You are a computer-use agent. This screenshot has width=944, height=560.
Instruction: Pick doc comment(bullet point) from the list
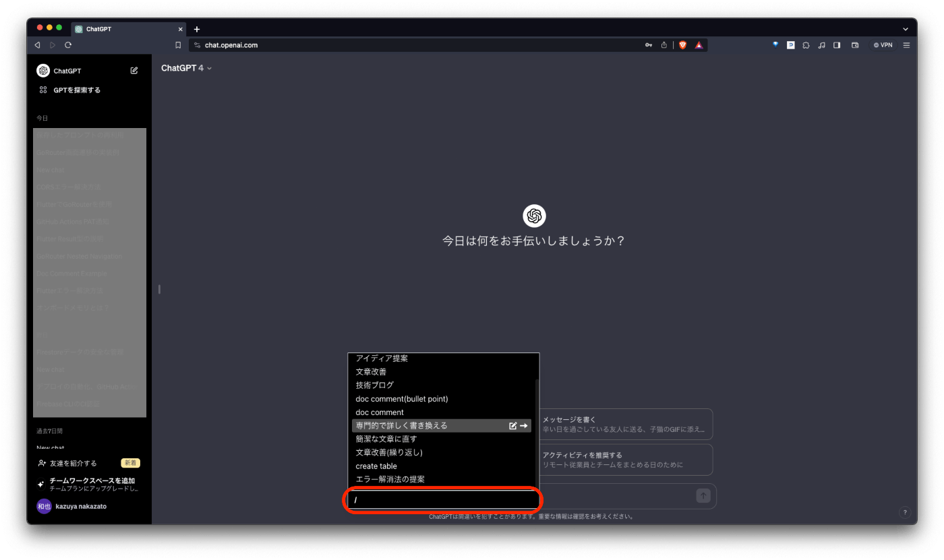click(x=442, y=398)
